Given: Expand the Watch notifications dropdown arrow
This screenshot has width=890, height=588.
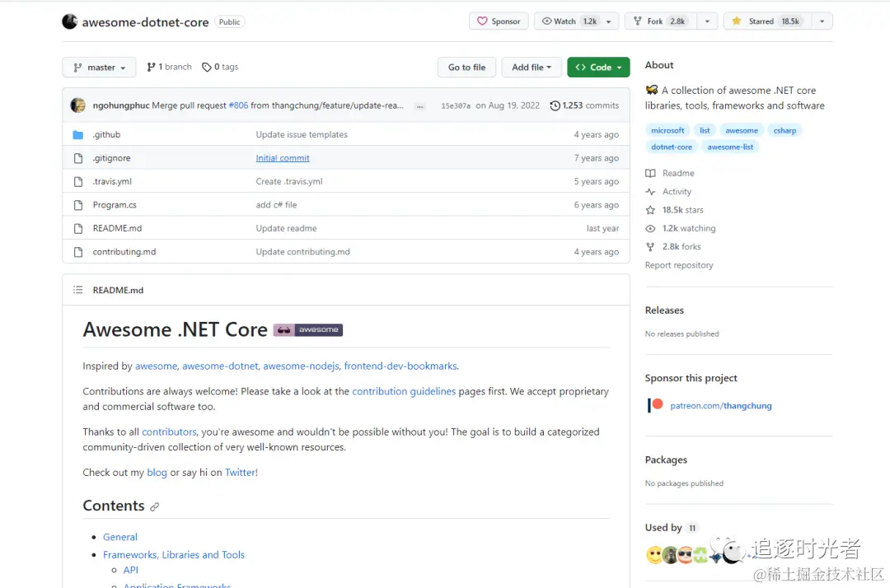Looking at the screenshot, I should tap(609, 21).
